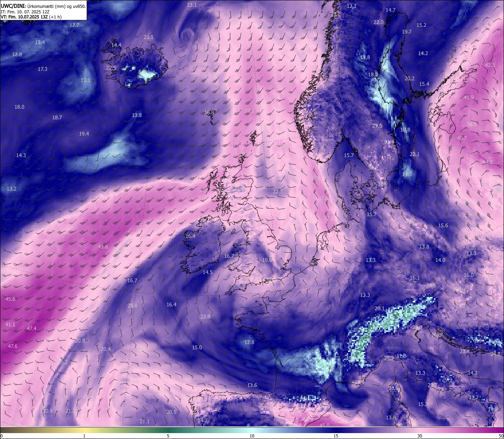The image size is (504, 439).
Task: Click the 16.3 map value
Action: [x=415, y=278]
